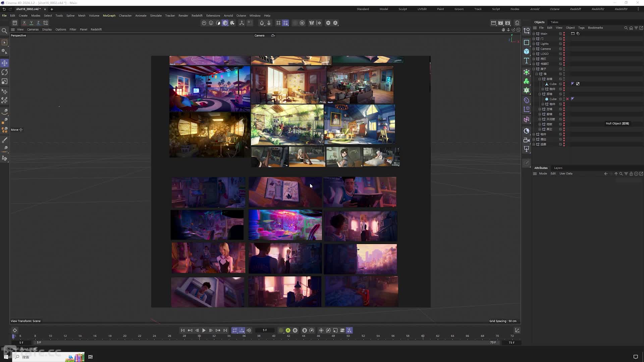Open keyframe selection gear icon in timeline
Viewport: 644px width, 362px height.
[295, 330]
